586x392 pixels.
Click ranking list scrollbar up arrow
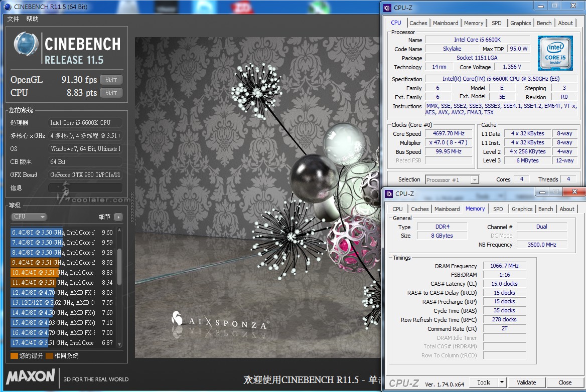119,231
